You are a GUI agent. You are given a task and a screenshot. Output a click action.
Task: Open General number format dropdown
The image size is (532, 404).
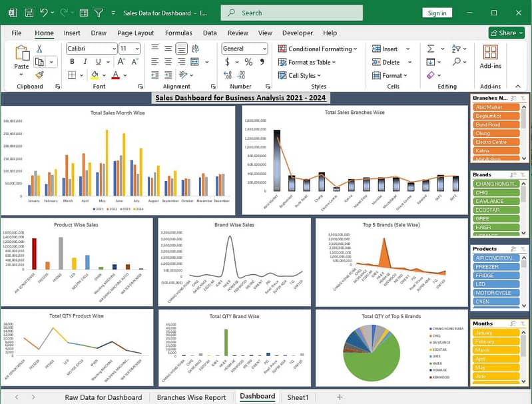coord(264,49)
